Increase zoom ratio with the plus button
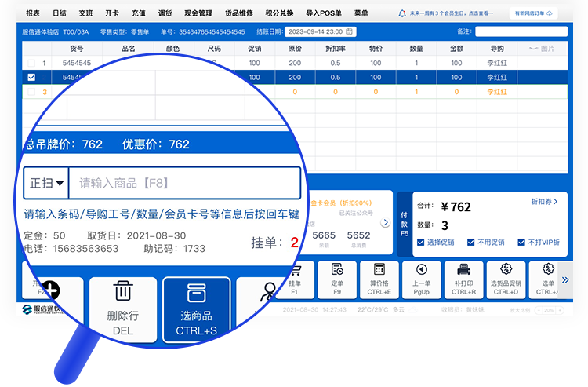Image resolution: width=588 pixels, height=387 pixels. 560,310
